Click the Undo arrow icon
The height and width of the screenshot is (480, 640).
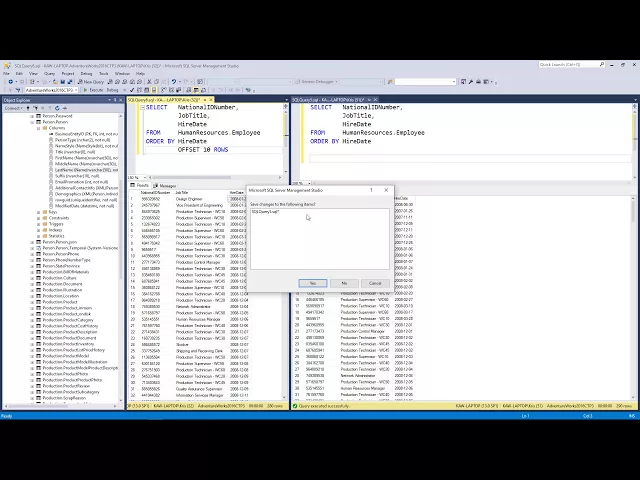coord(173,82)
